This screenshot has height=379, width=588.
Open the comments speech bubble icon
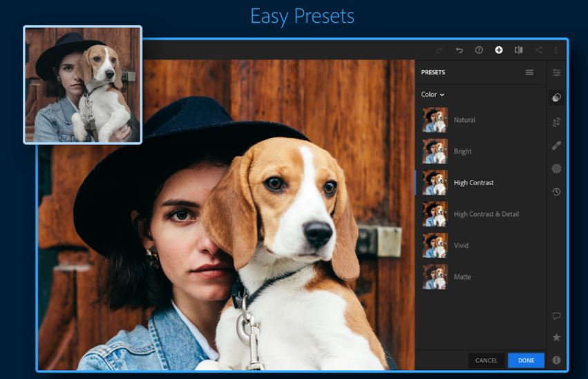[556, 316]
